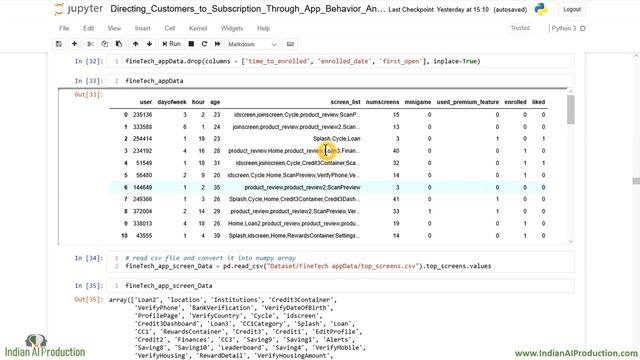Open the Help menu
Screen dimensions: 640x360
263,28
